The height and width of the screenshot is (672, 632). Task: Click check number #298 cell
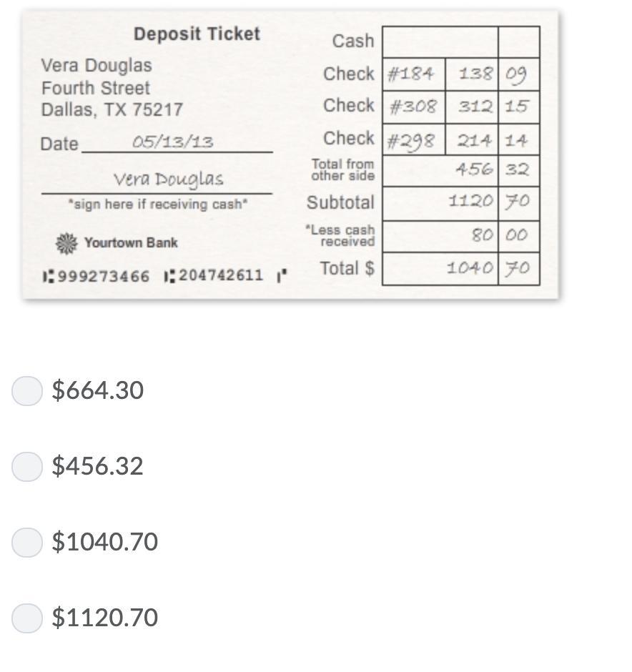[413, 139]
